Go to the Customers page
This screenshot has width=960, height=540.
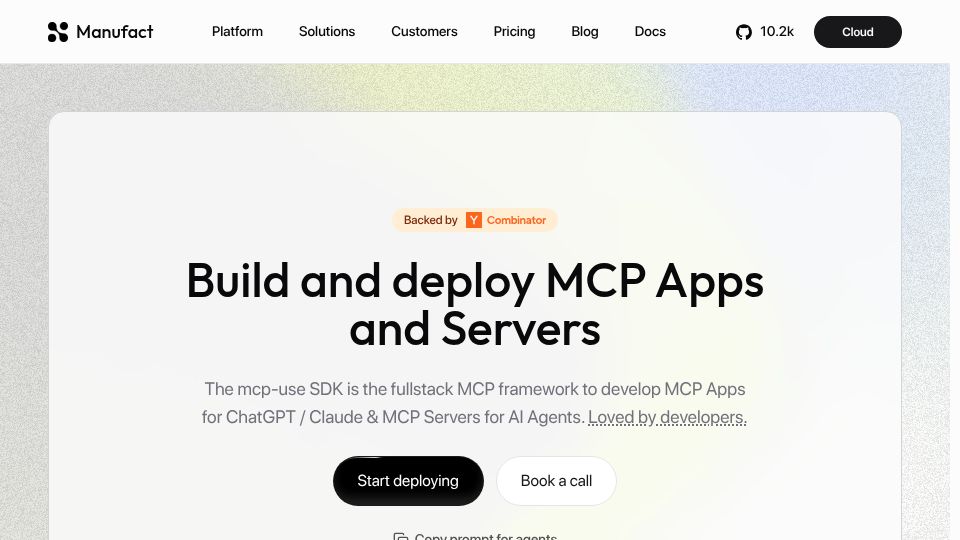pos(424,31)
